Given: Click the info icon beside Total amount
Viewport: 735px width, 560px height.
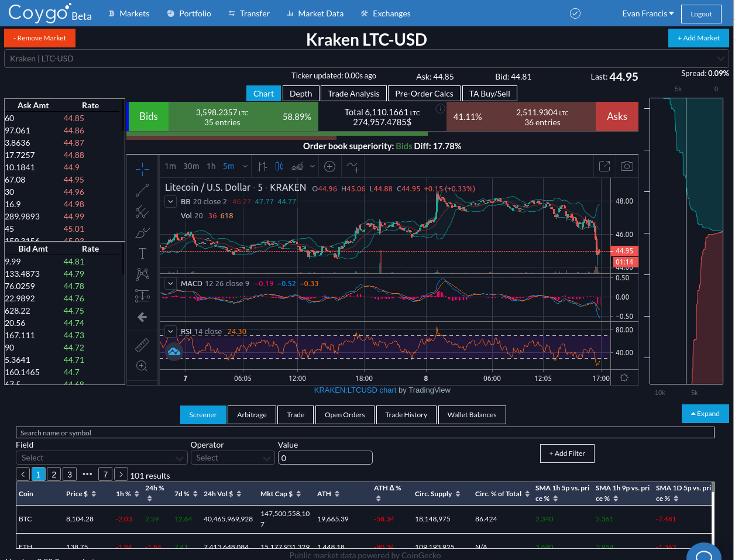Looking at the screenshot, I should pos(441,109).
